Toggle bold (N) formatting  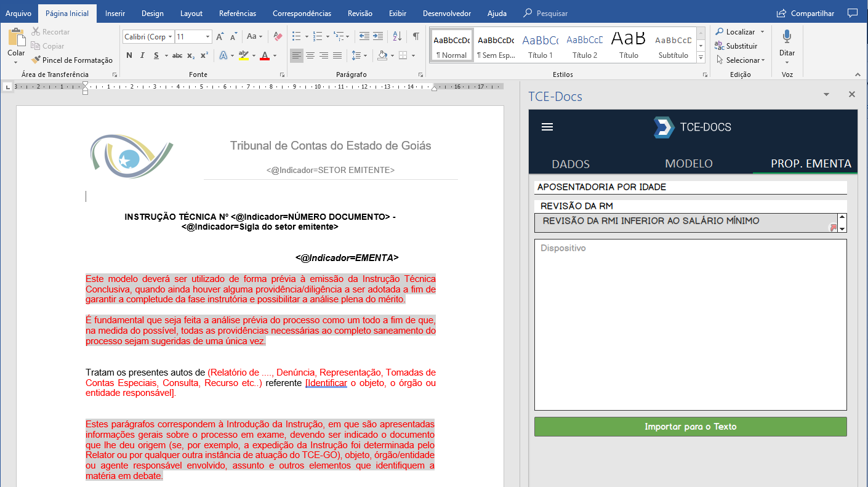[129, 55]
